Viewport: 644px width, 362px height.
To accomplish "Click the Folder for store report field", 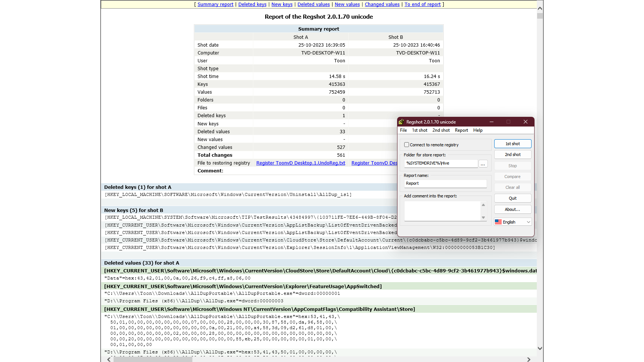I will [441, 163].
